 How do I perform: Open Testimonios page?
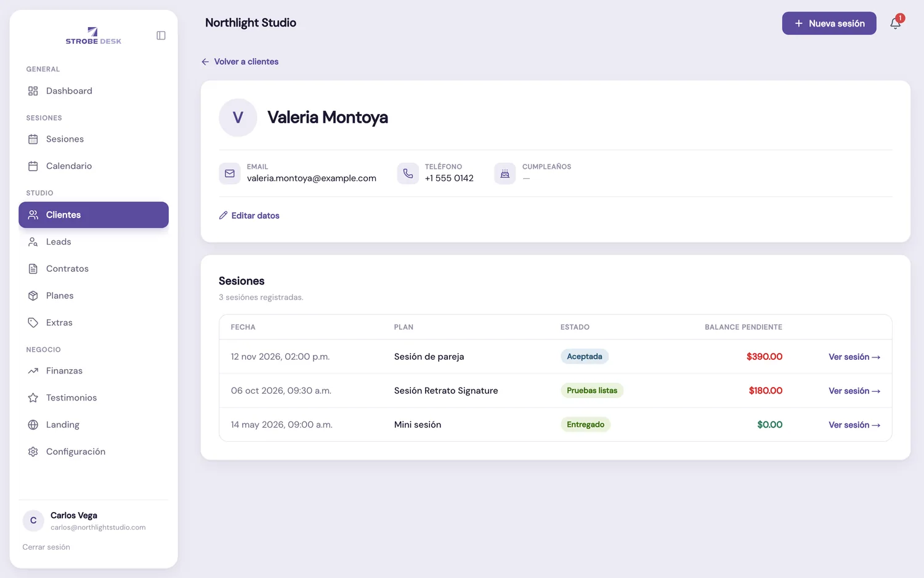94,398
